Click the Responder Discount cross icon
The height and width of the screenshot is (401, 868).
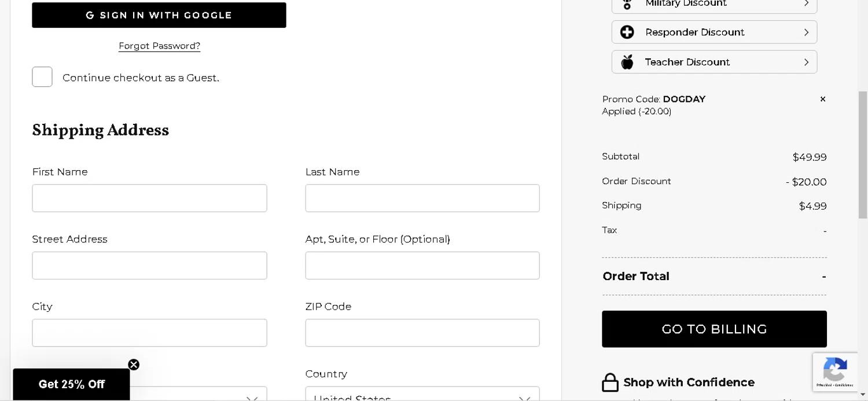[627, 32]
